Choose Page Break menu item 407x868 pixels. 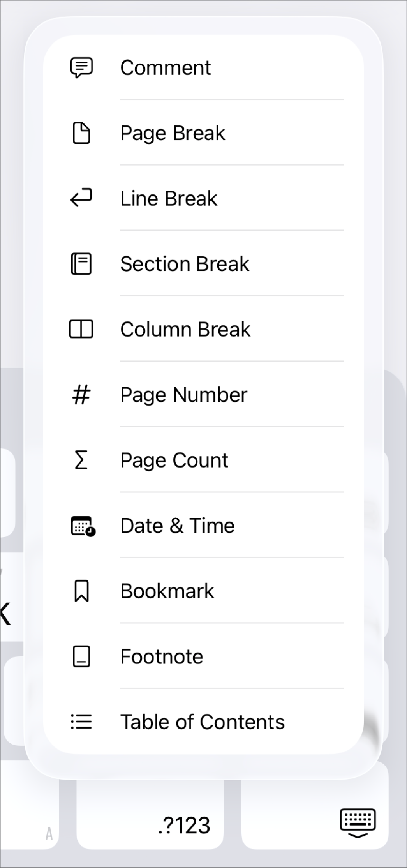tap(173, 133)
